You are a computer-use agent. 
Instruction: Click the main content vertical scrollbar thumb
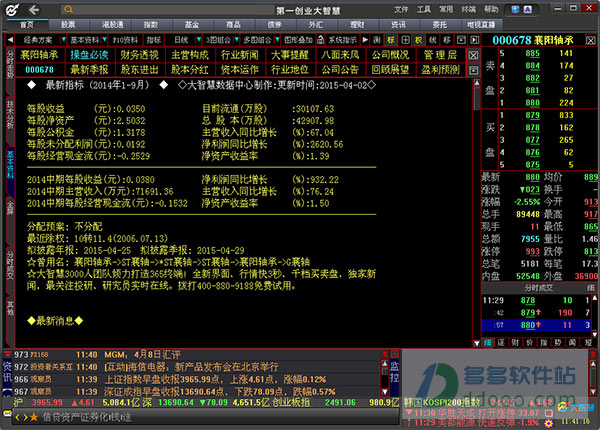point(476,98)
